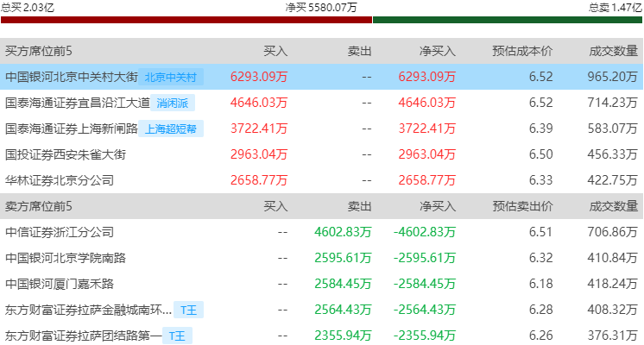The width and height of the screenshot is (644, 345).
Task: Click cost price 6.50 cell
Action: pyautogui.click(x=541, y=154)
